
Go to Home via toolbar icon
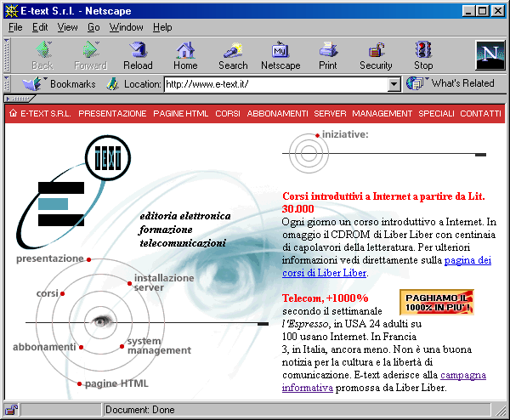tap(185, 55)
